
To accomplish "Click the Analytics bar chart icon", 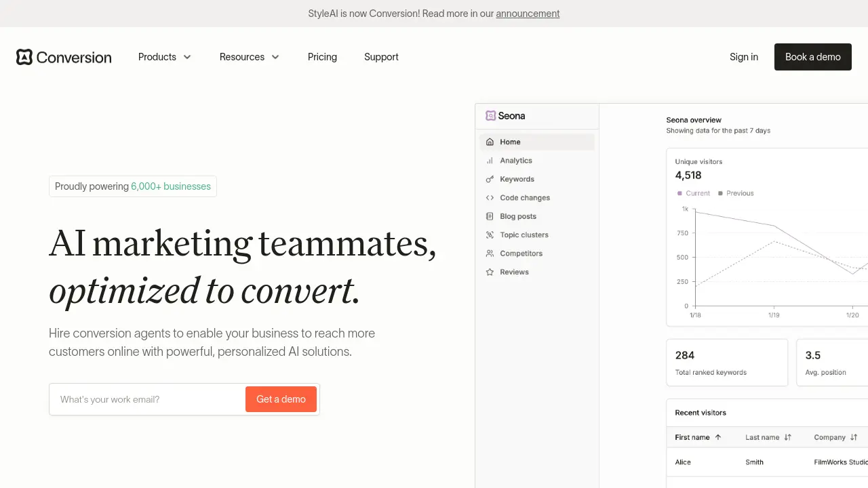I will (490, 161).
